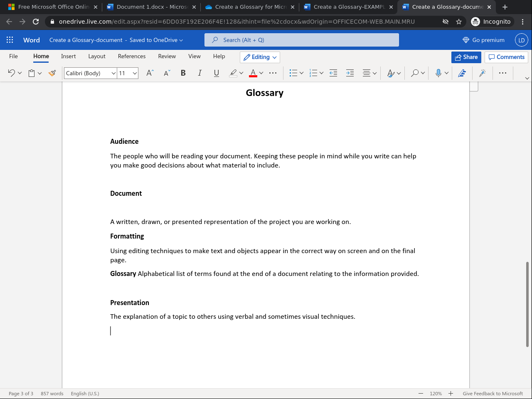Switch to the Layout tab
Screen dimensions: 532x399
(97, 57)
